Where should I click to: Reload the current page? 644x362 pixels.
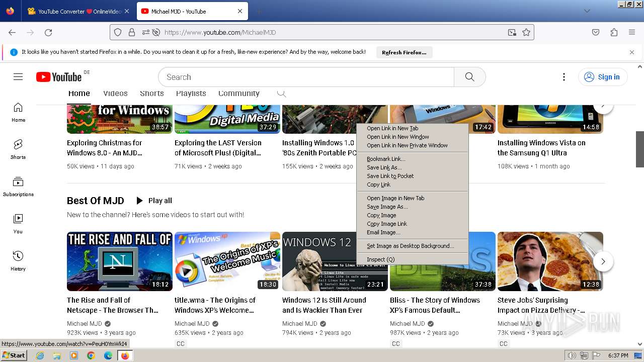tap(48, 32)
